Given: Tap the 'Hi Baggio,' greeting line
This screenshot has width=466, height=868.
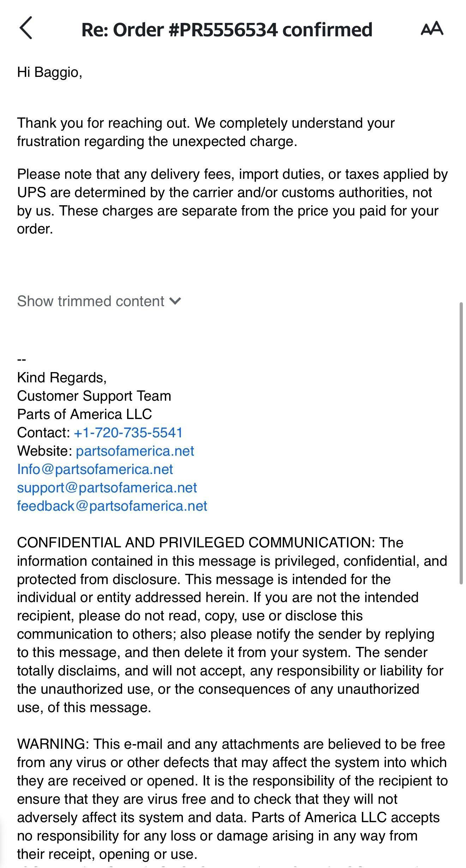Looking at the screenshot, I should 49,72.
